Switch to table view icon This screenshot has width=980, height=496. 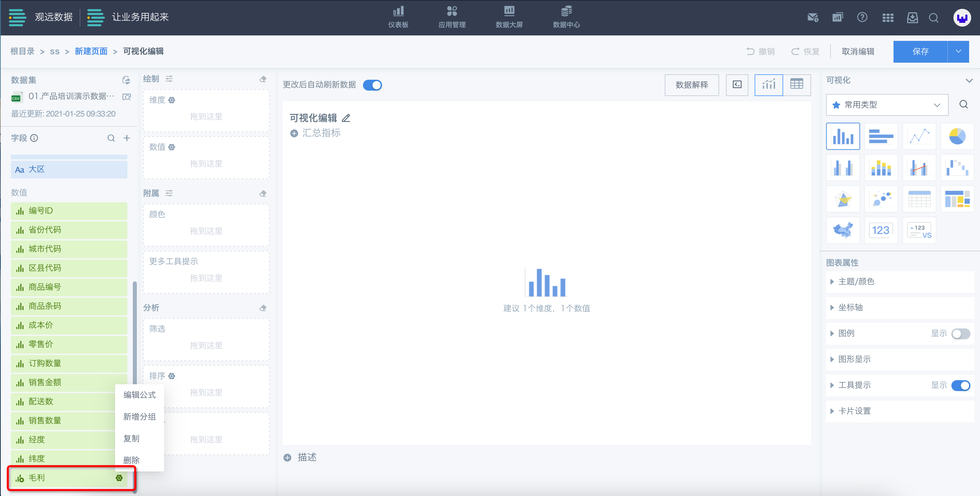click(x=796, y=84)
